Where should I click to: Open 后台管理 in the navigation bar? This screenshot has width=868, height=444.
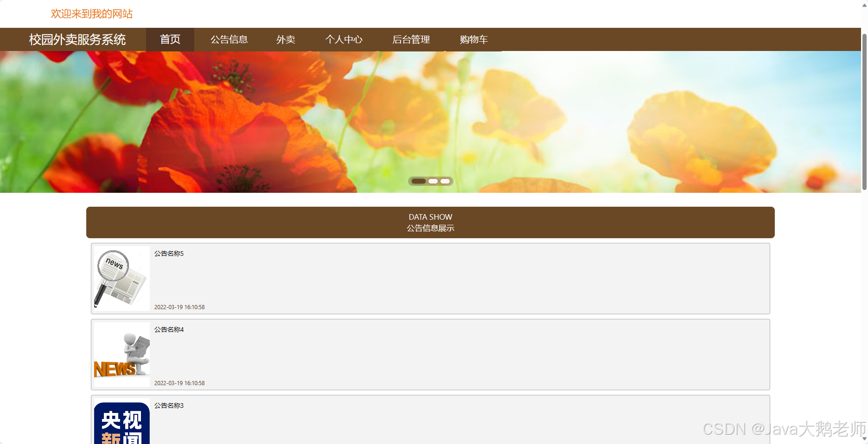click(x=411, y=39)
